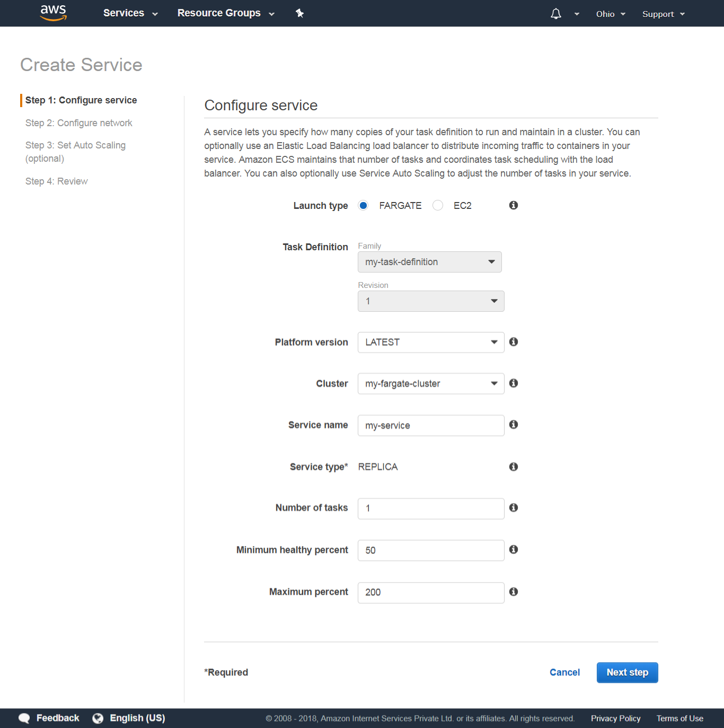Open the Ohio region dropdown
The height and width of the screenshot is (728, 724).
pos(611,14)
